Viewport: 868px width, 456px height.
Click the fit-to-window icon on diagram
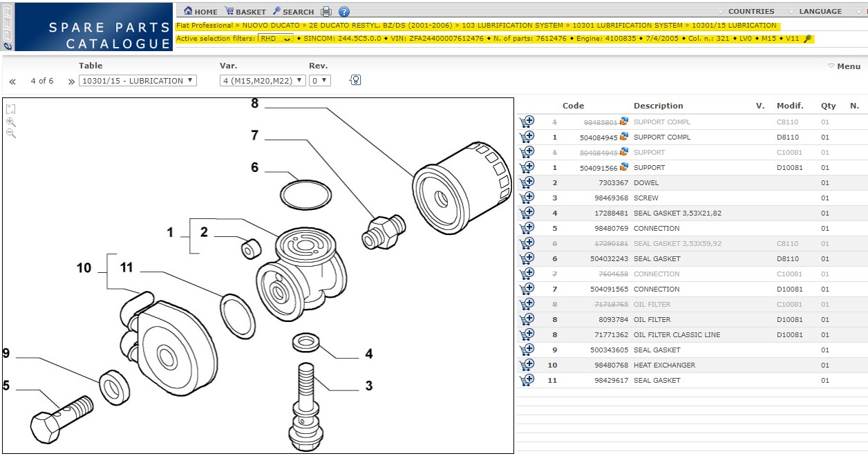tap(11, 109)
